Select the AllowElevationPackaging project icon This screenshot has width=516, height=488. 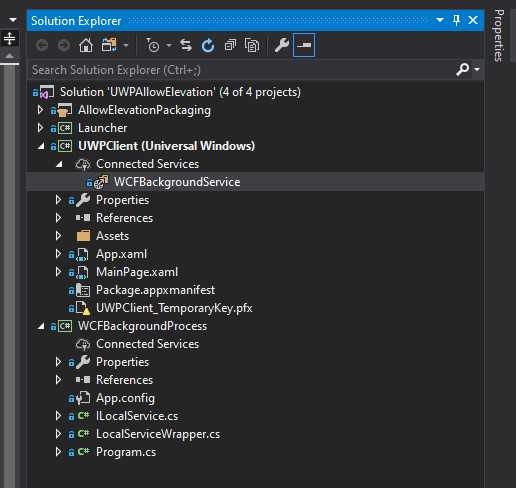coord(64,110)
